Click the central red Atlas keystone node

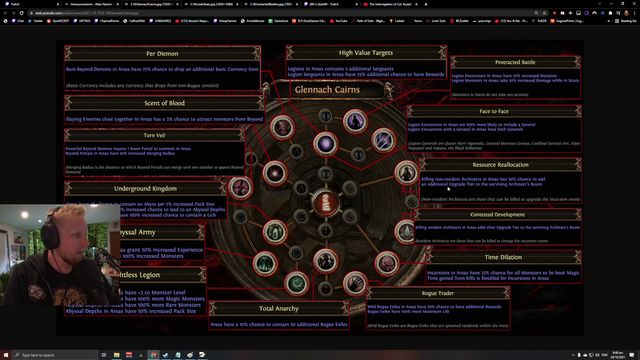pyautogui.click(x=326, y=202)
